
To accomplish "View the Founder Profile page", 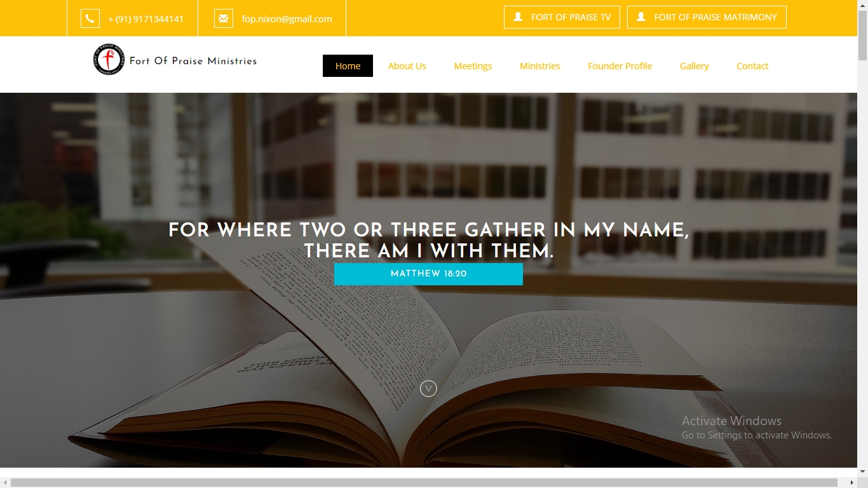I will 620,65.
